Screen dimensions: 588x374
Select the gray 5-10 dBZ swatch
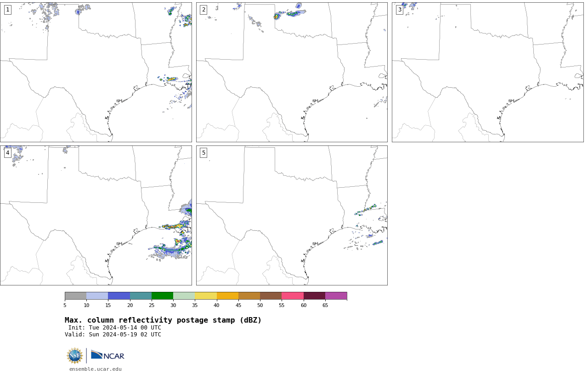(x=75, y=296)
